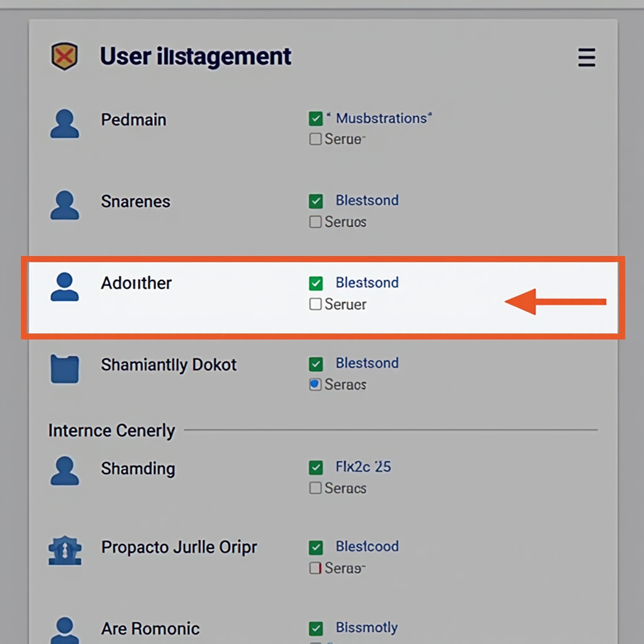Expand the Internce Cenerly section

[111, 430]
